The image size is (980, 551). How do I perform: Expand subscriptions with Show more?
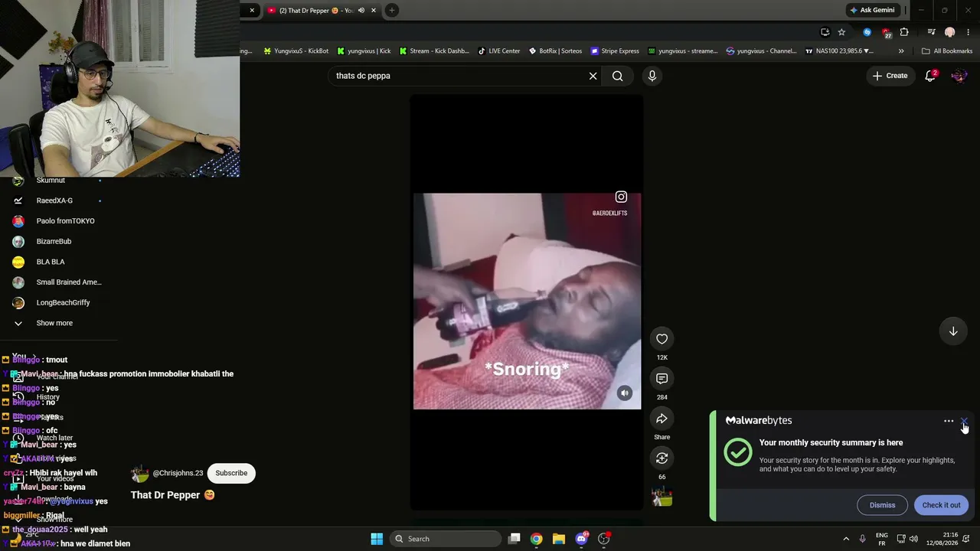pos(54,323)
